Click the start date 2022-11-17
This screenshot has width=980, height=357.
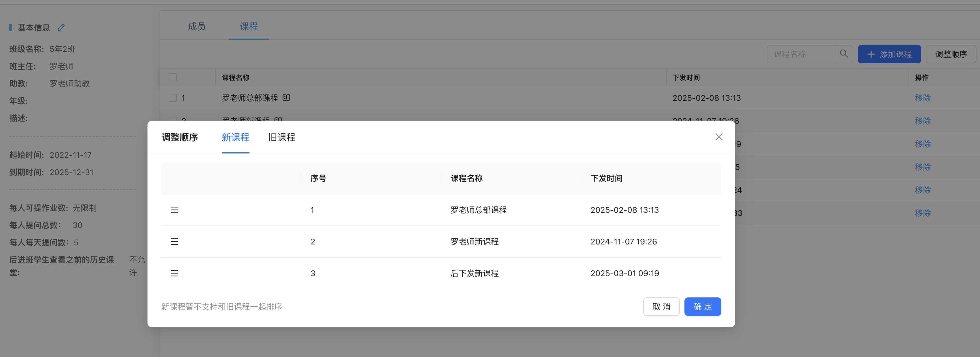point(70,155)
